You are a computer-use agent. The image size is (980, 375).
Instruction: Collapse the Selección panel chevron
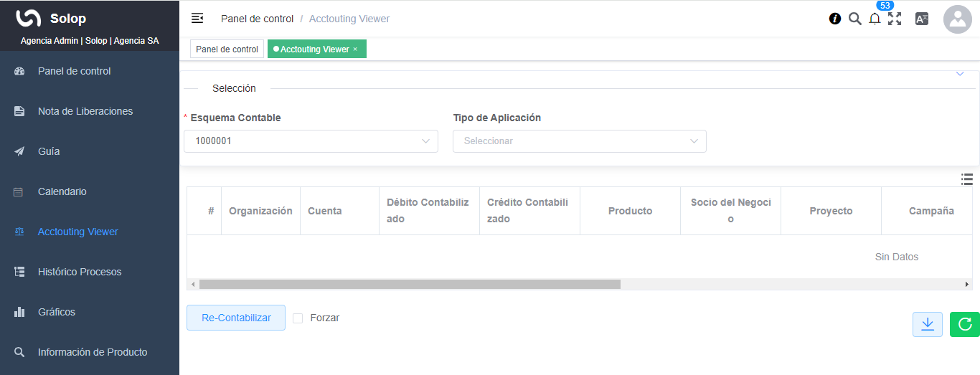[960, 75]
